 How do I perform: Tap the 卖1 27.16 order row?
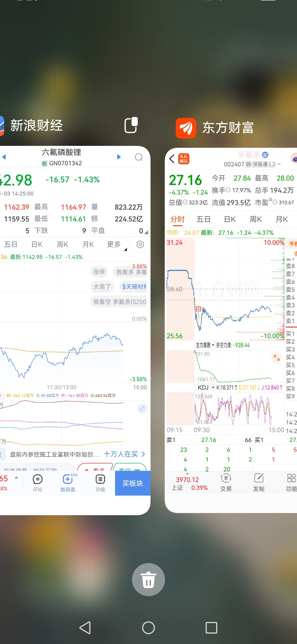click(209, 440)
